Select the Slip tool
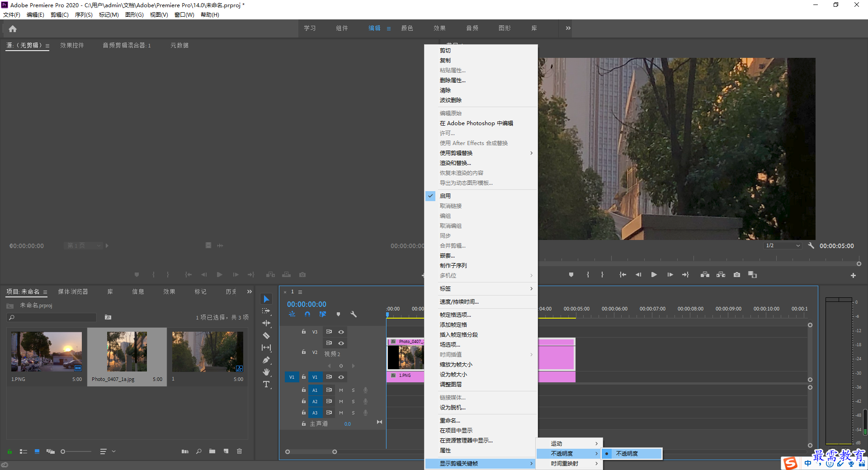The width and height of the screenshot is (868, 470). coord(266,348)
